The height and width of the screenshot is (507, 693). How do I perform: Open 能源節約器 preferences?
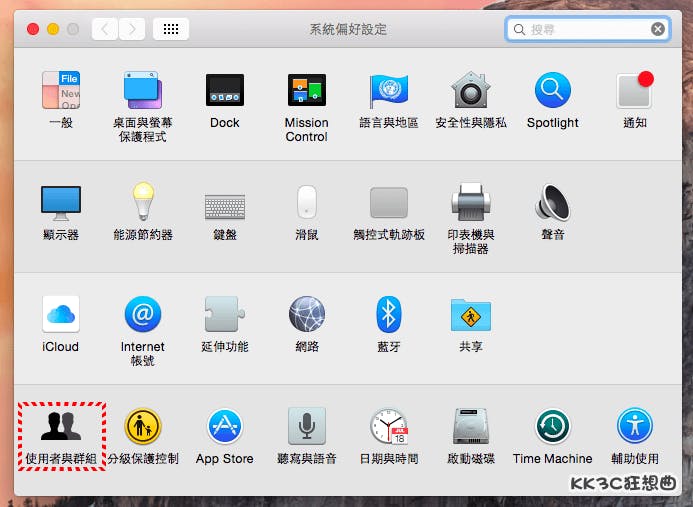[x=143, y=202]
